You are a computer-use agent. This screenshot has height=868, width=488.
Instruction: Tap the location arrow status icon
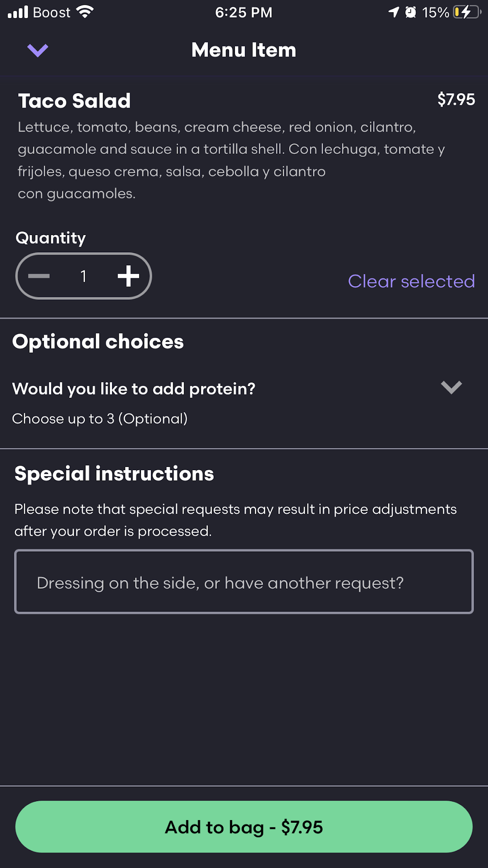coord(394,12)
